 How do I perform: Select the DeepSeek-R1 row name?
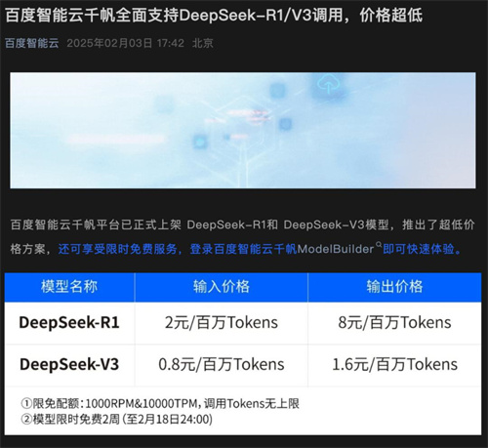69,322
